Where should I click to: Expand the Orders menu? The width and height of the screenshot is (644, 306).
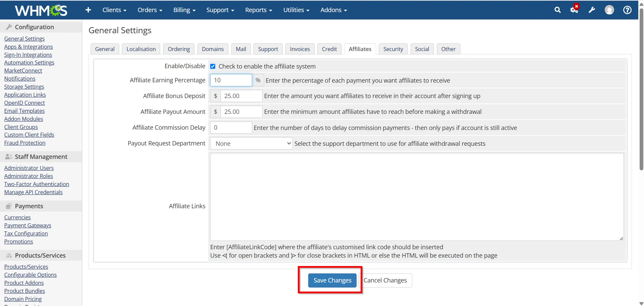pyautogui.click(x=150, y=10)
